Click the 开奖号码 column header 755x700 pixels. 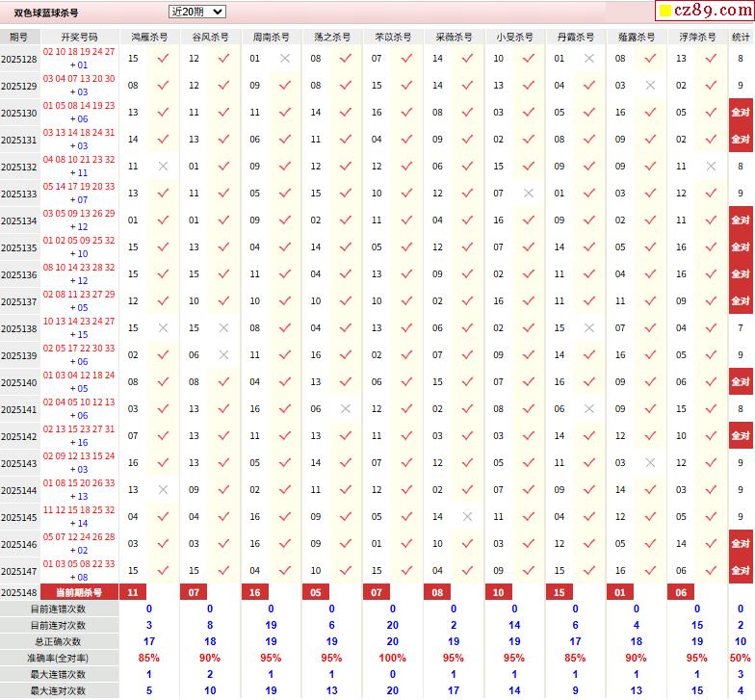point(79,37)
